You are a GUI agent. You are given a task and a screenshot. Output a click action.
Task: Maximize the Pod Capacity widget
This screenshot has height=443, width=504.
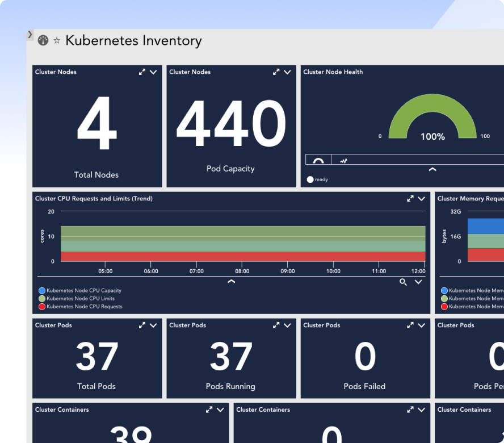tap(276, 72)
